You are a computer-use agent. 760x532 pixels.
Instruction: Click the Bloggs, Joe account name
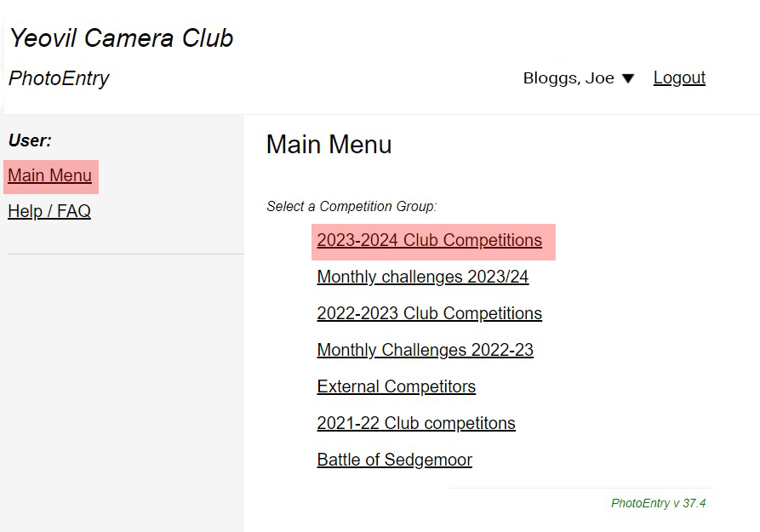tap(568, 78)
